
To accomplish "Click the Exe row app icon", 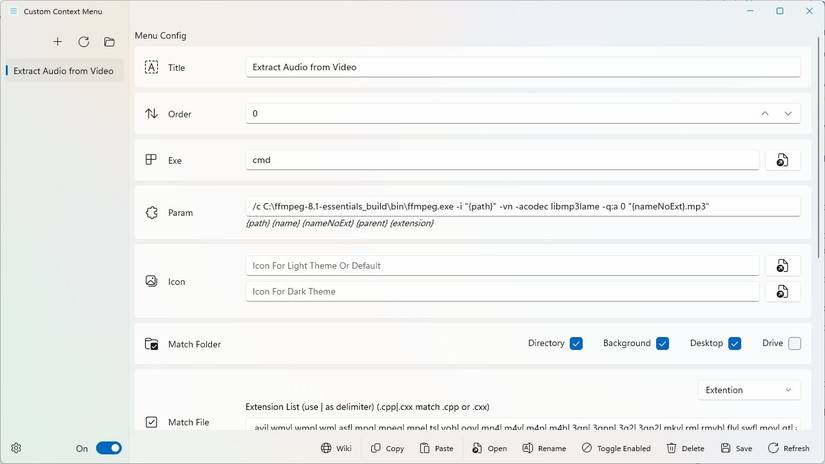I will (152, 160).
